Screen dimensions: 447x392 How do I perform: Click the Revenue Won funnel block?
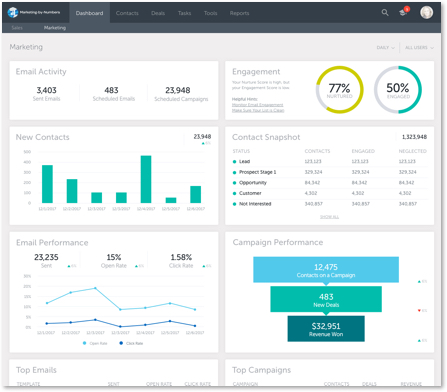pyautogui.click(x=326, y=329)
